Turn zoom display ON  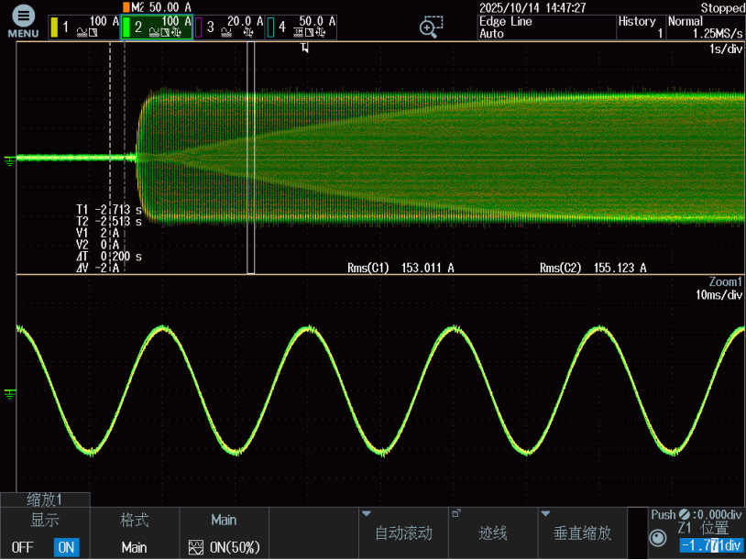[66, 547]
